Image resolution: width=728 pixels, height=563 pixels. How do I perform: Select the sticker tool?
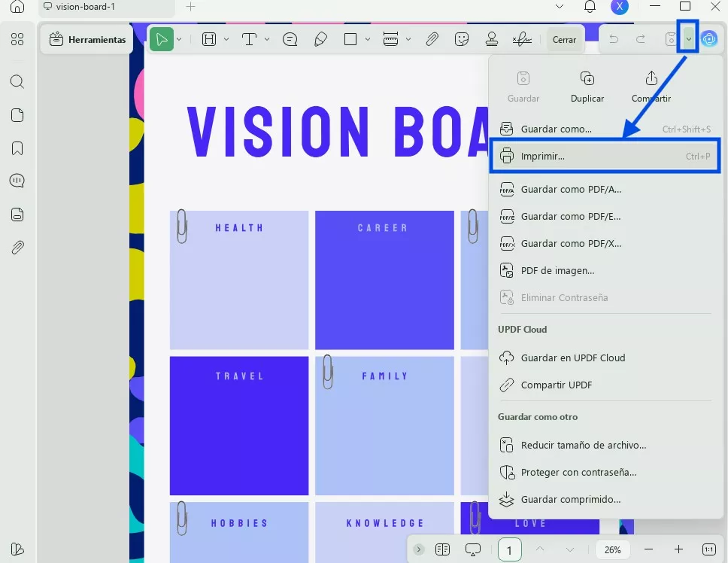462,39
